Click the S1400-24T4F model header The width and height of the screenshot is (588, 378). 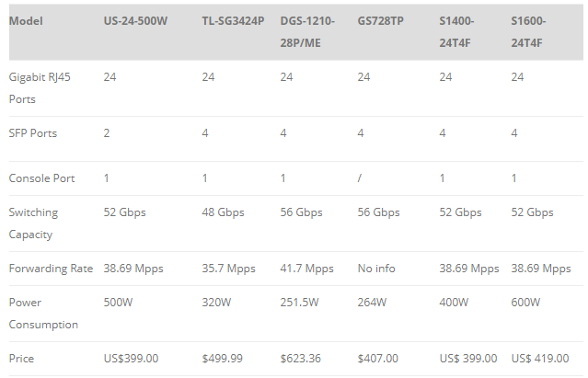coord(456,32)
